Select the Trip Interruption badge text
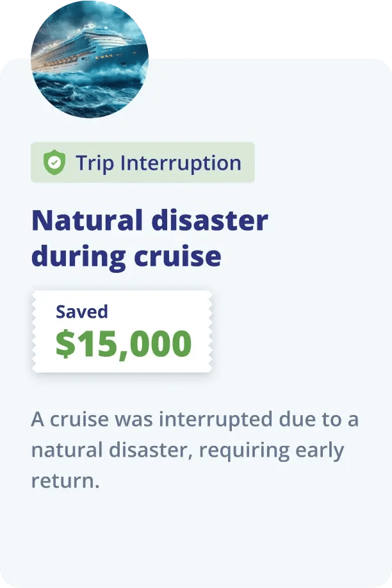The image size is (392, 588). click(158, 163)
